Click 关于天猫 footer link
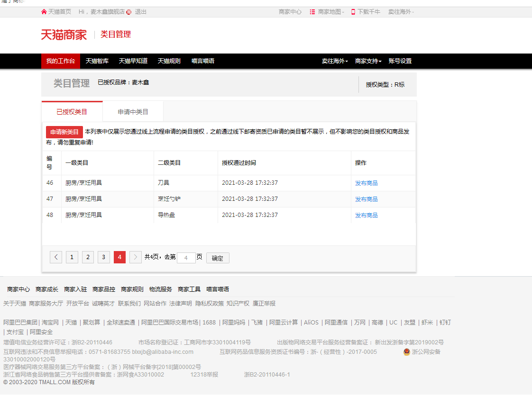The width and height of the screenshot is (532, 396). pos(15,304)
